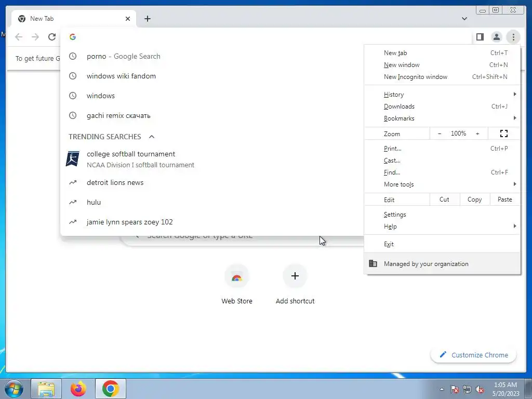
Task: Increase zoom with the plus button
Action: point(477,134)
